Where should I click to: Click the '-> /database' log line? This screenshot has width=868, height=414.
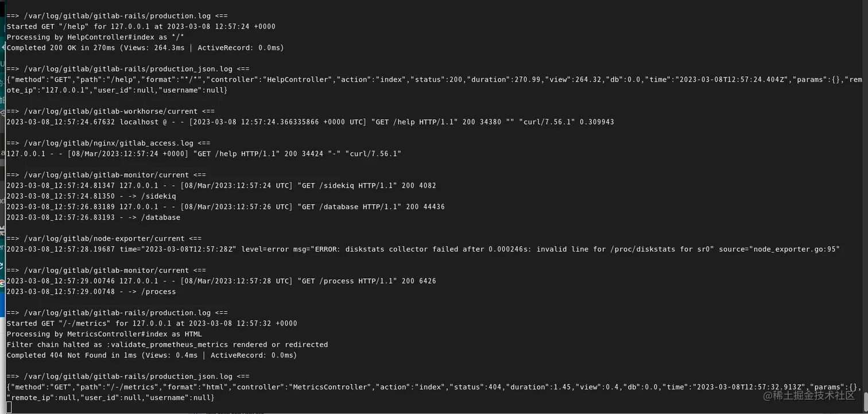[x=94, y=217]
